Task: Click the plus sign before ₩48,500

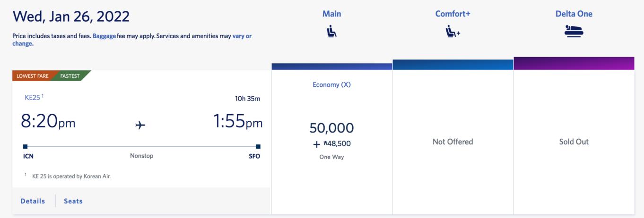Action: [x=316, y=144]
